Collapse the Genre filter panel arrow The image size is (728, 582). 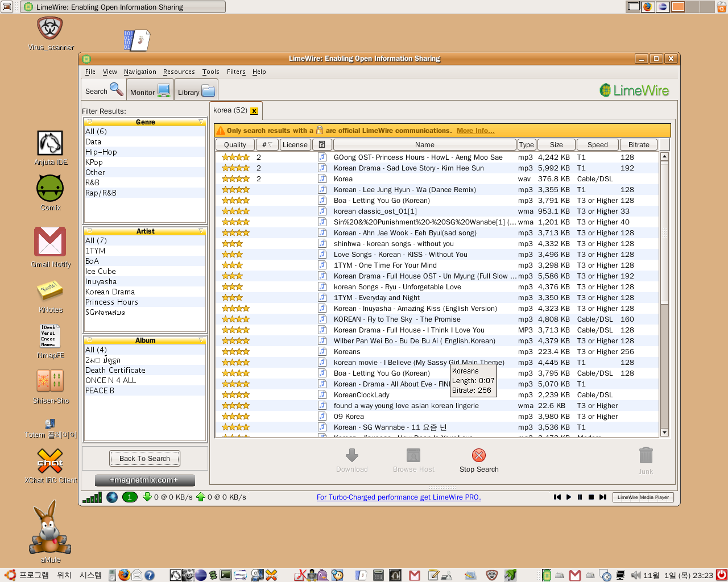click(201, 122)
